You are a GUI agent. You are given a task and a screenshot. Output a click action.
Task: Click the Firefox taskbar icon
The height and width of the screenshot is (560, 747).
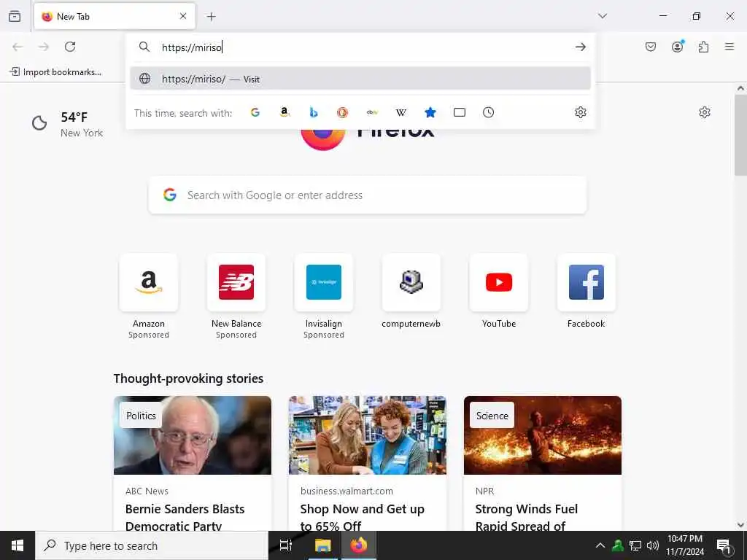click(359, 545)
